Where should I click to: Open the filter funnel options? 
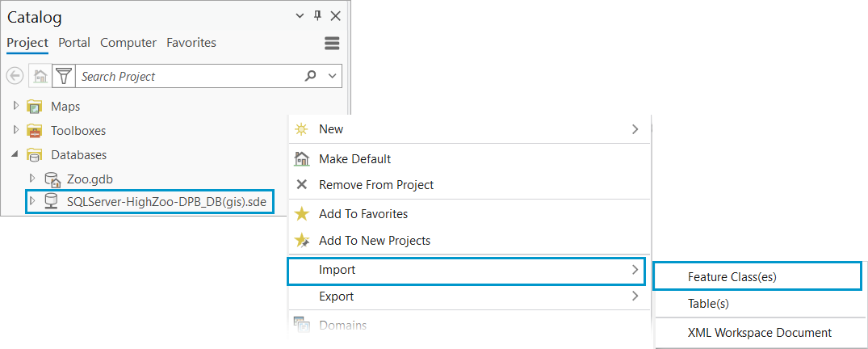pos(64,77)
